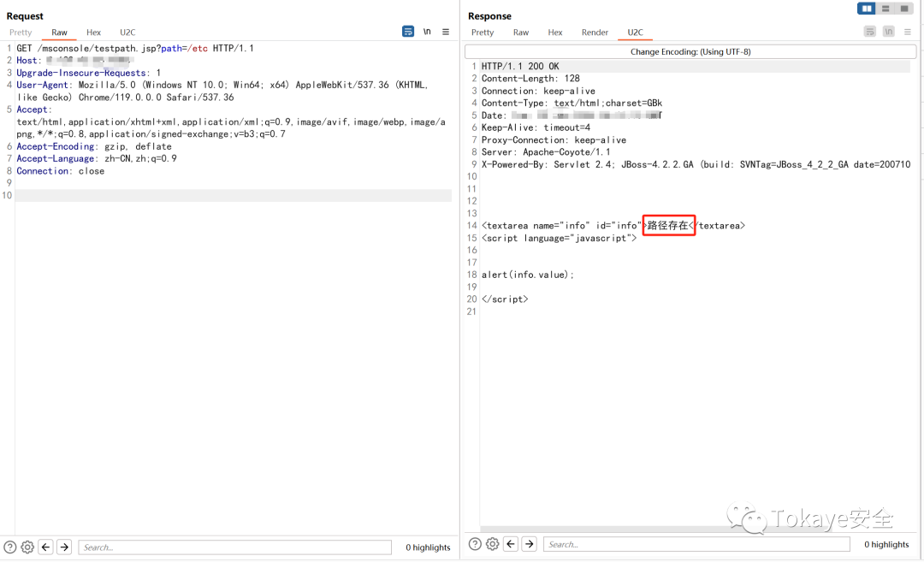
Task: Go to next match in Request search
Action: tap(64, 547)
